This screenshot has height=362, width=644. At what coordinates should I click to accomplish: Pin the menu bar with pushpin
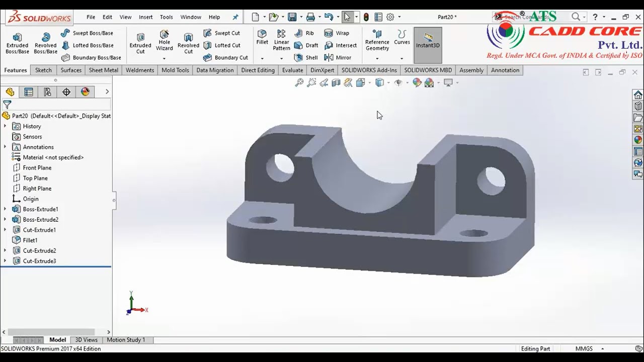(235, 17)
